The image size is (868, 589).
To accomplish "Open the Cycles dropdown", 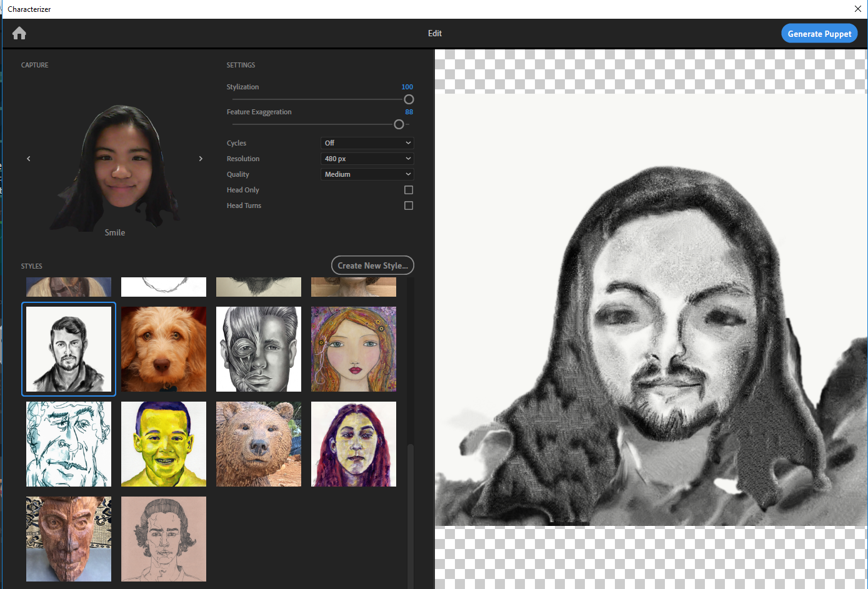I will (x=367, y=143).
